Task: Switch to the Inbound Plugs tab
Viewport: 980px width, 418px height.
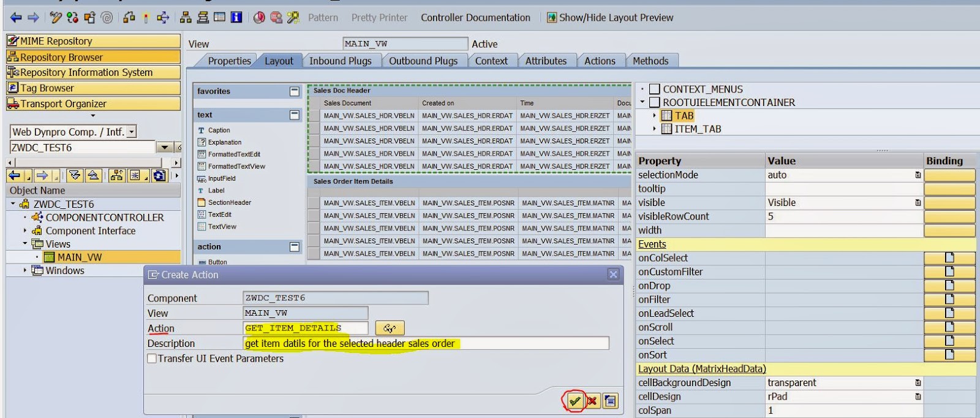Action: (340, 61)
